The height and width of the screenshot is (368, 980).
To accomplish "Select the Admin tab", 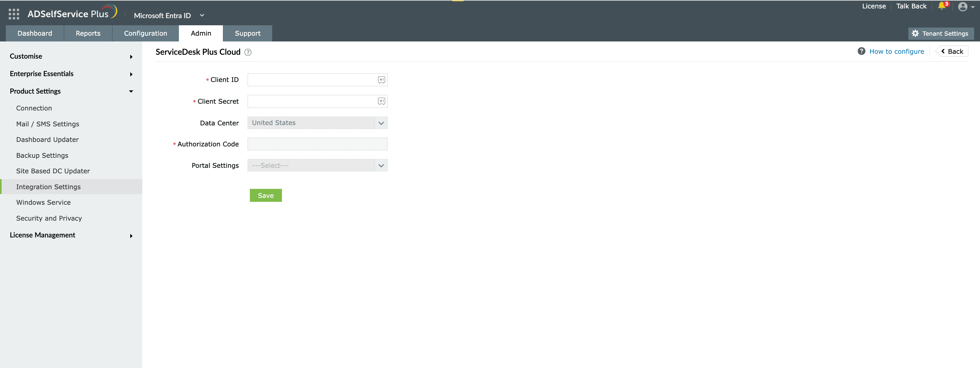I will coord(201,33).
